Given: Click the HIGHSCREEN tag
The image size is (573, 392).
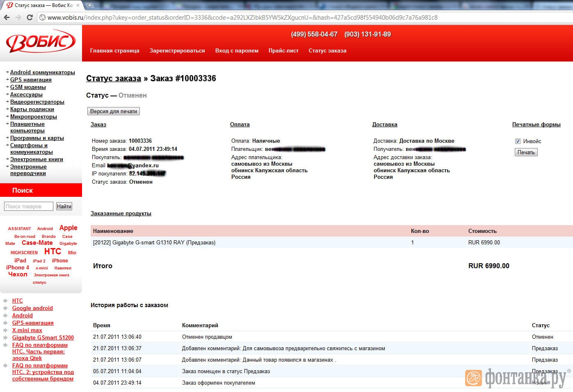Looking at the screenshot, I should click(24, 253).
